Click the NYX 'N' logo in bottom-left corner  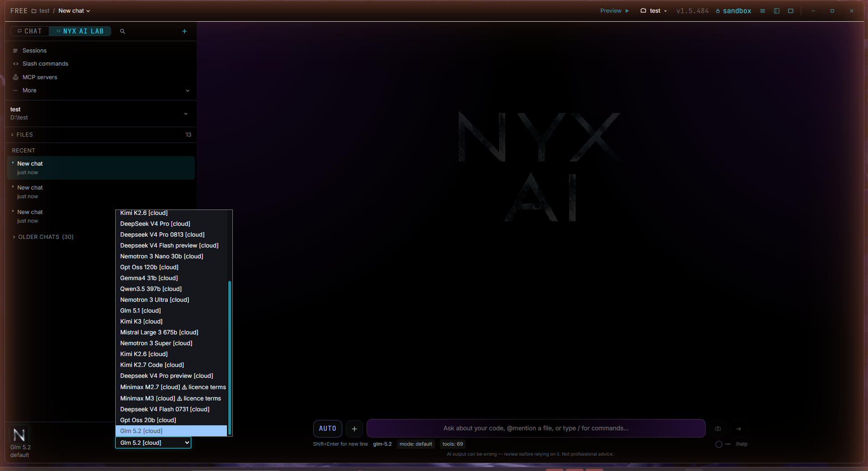(19, 435)
